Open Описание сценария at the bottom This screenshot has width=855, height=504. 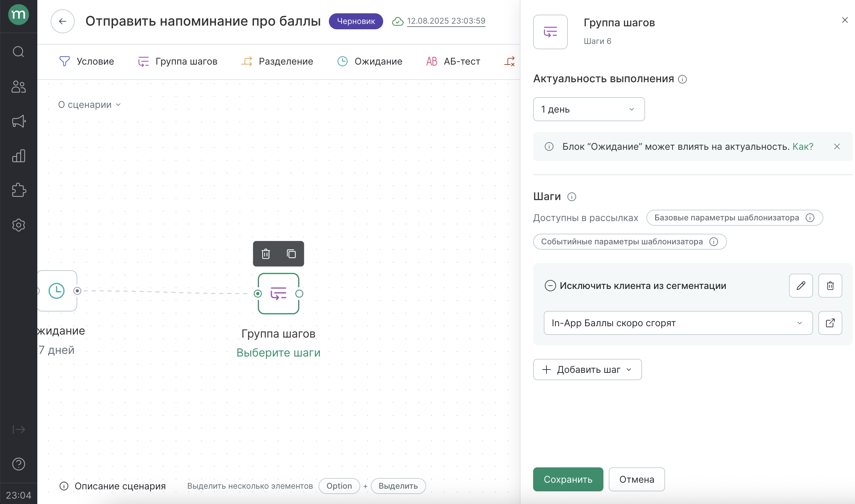[x=120, y=486]
